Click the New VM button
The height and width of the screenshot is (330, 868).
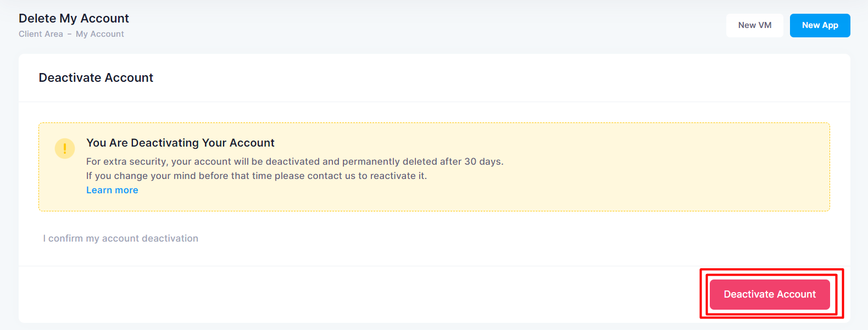(754, 25)
